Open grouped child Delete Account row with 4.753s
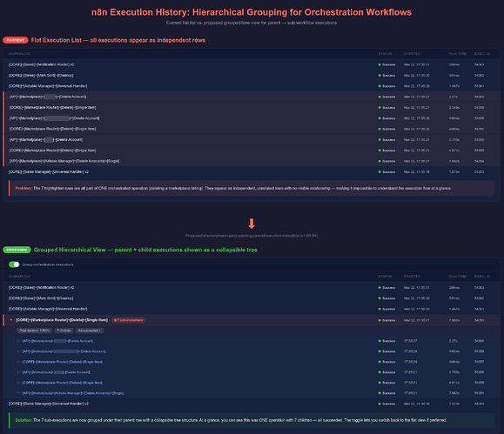The height and width of the screenshot is (434, 504). [252, 372]
